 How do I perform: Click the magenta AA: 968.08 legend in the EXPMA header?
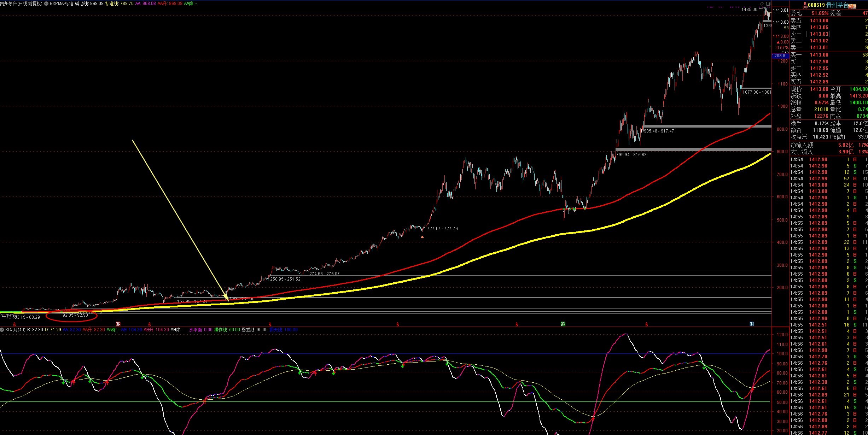coord(145,4)
